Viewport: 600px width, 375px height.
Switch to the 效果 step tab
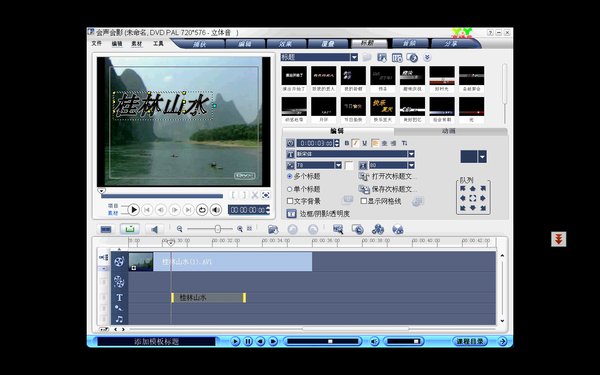(x=285, y=44)
